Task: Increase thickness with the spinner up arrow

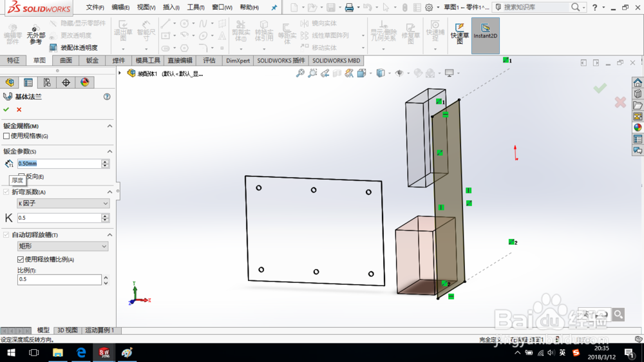Action: pyautogui.click(x=105, y=162)
